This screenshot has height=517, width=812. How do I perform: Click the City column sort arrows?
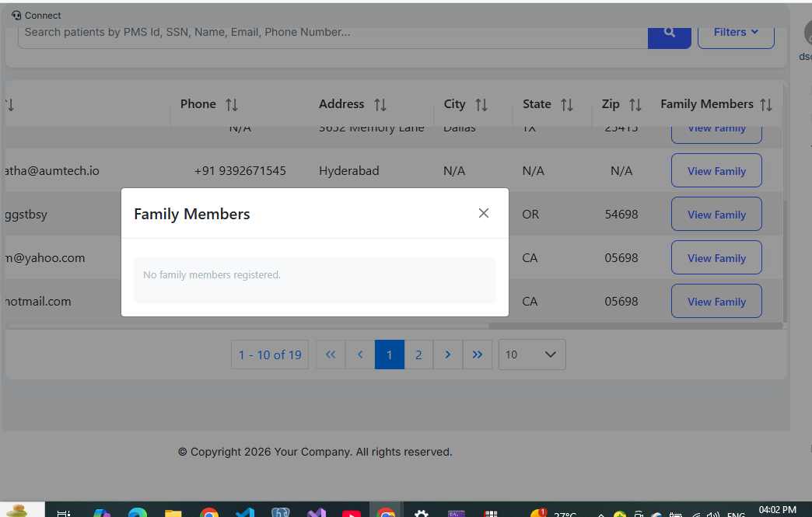click(481, 105)
